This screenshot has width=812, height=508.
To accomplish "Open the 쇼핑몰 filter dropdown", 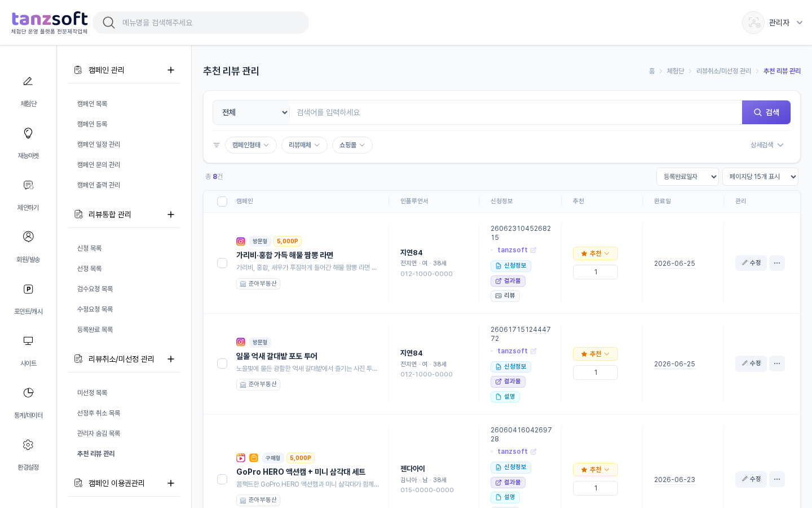I will pyautogui.click(x=352, y=145).
